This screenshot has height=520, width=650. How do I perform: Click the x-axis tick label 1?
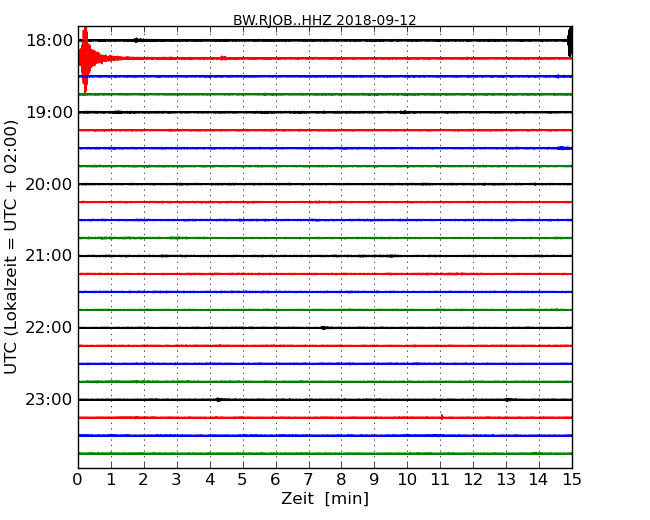[111, 480]
